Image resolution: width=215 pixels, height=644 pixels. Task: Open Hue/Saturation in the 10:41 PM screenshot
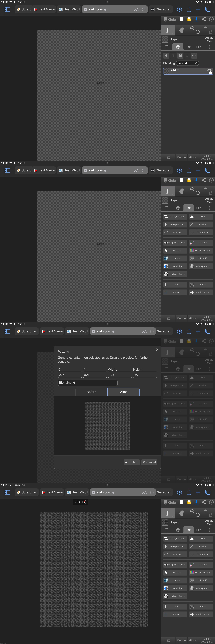(x=201, y=573)
